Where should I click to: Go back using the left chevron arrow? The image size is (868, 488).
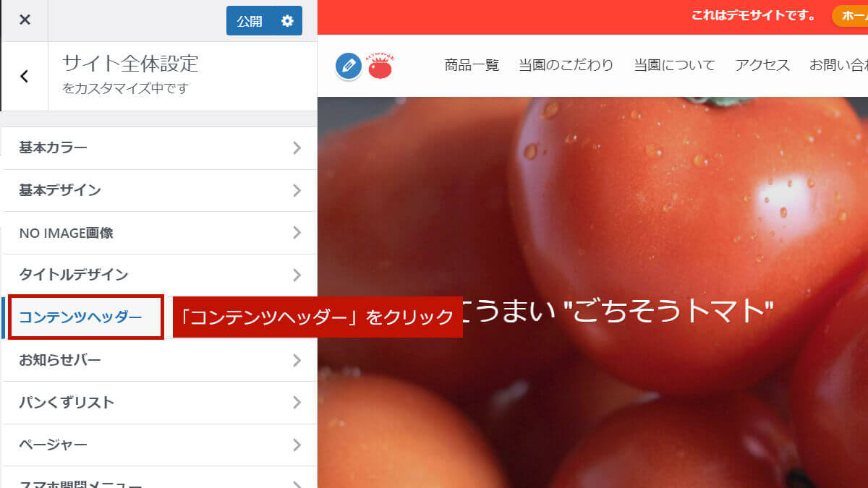tap(25, 76)
